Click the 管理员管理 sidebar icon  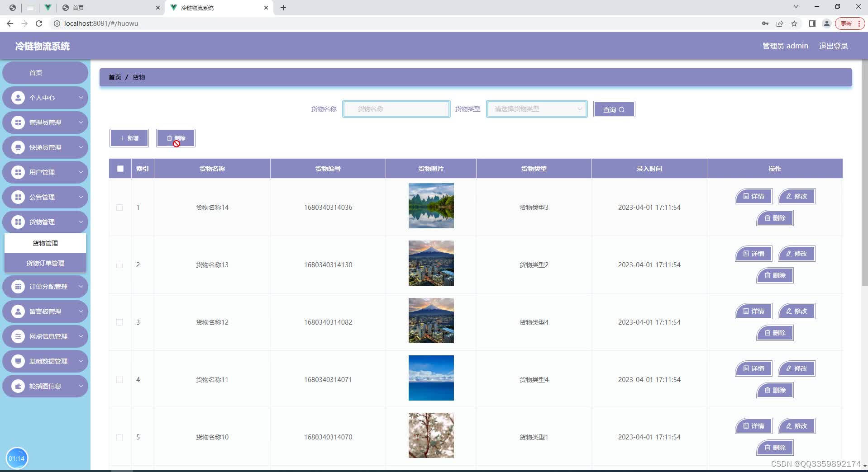click(18, 123)
